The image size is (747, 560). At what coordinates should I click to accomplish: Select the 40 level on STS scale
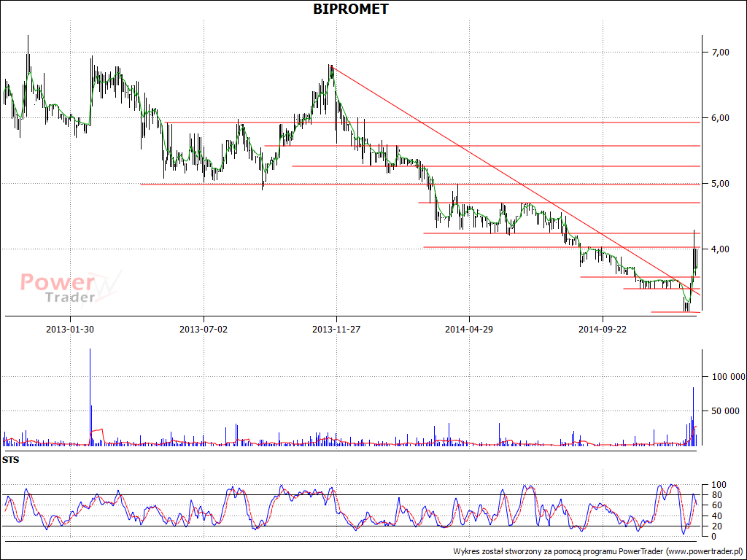[717, 516]
